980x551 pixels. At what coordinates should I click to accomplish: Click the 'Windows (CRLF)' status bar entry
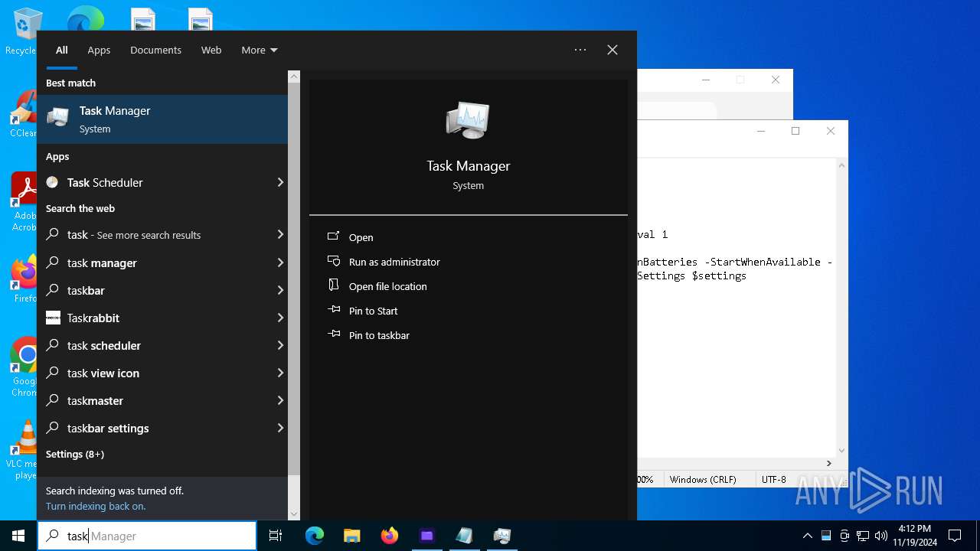tap(703, 480)
